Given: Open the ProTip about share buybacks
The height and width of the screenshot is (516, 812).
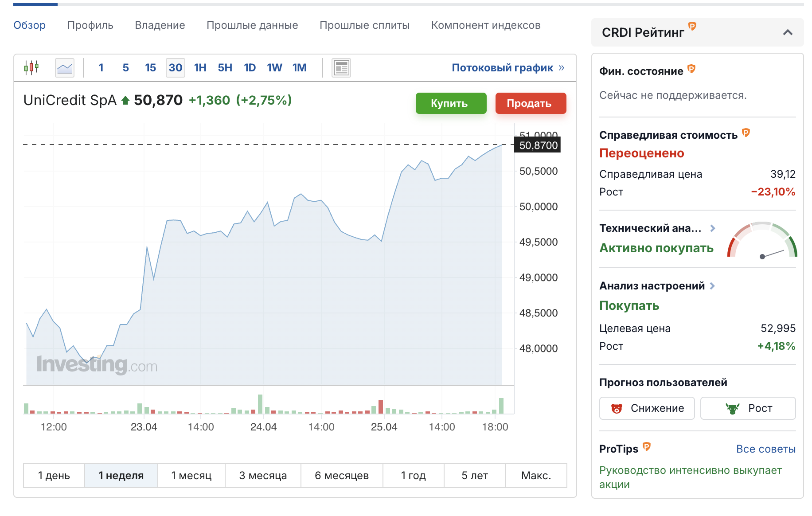Looking at the screenshot, I should pyautogui.click(x=691, y=477).
